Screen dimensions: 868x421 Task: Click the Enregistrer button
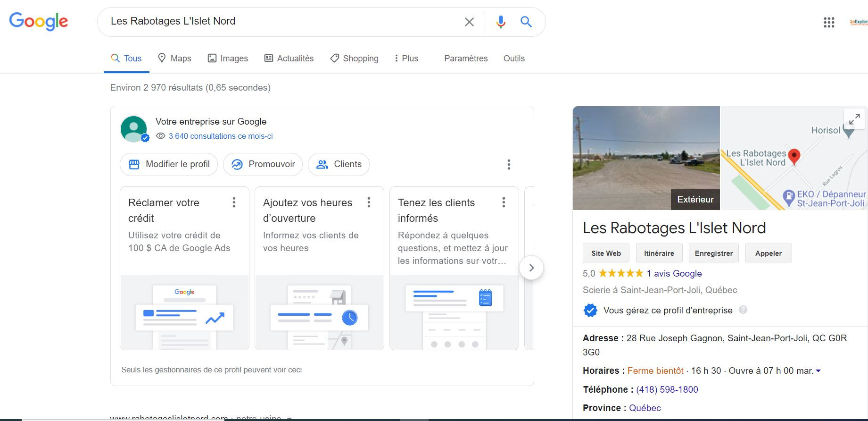713,253
